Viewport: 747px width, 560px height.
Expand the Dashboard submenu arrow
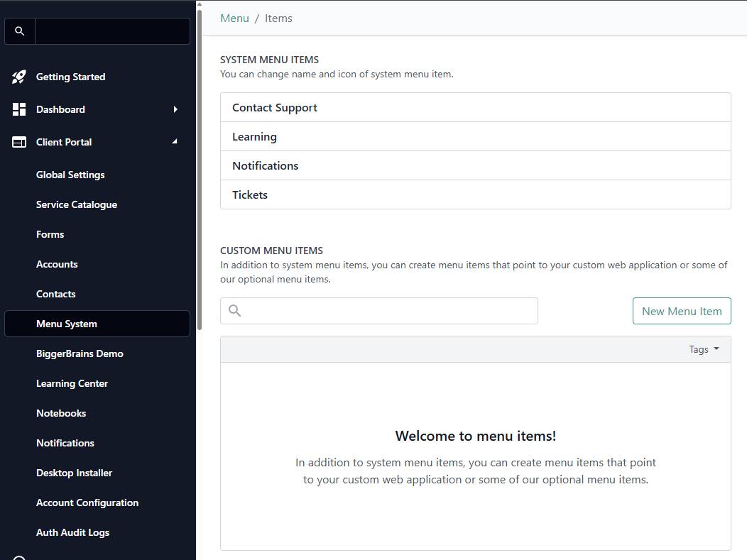click(x=175, y=109)
